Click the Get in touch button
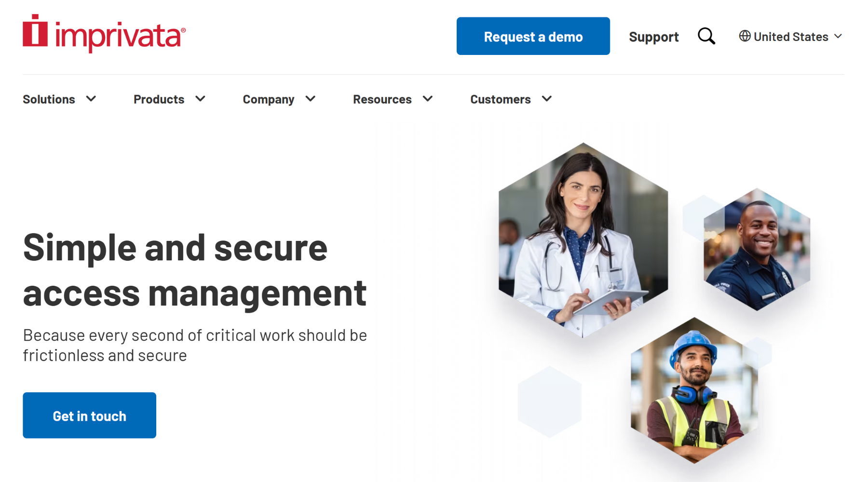Screen dimensions: 868x482 tap(89, 415)
